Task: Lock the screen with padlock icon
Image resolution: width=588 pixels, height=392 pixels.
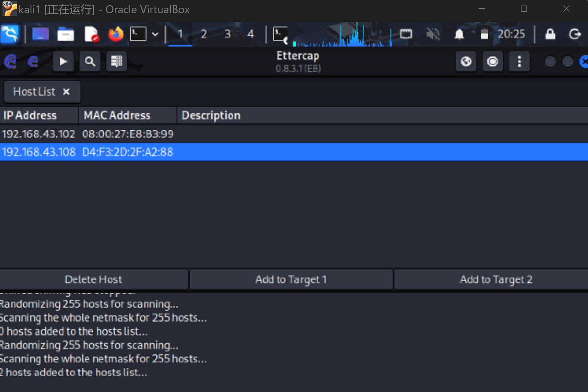Action: (550, 34)
